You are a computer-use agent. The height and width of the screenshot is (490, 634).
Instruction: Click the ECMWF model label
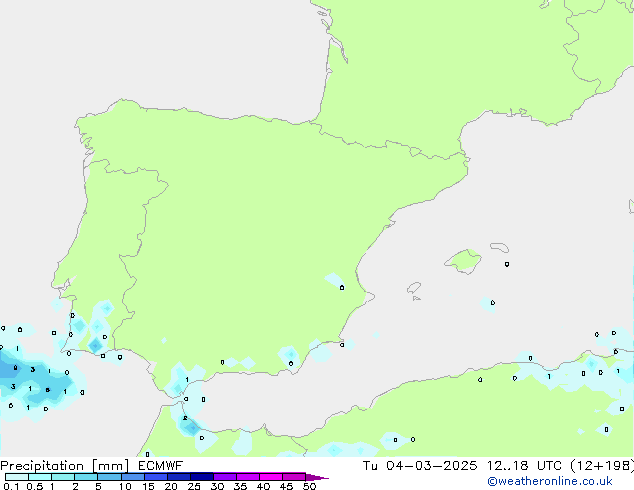click(161, 466)
